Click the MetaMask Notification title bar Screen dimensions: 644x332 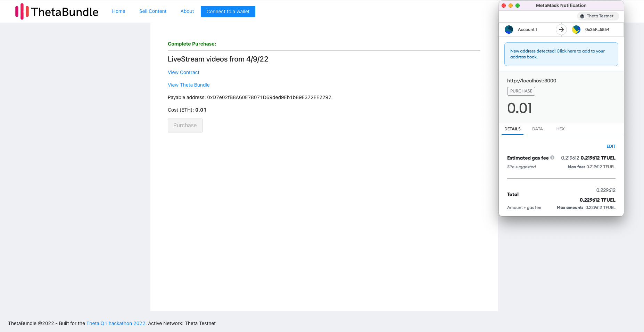[561, 6]
